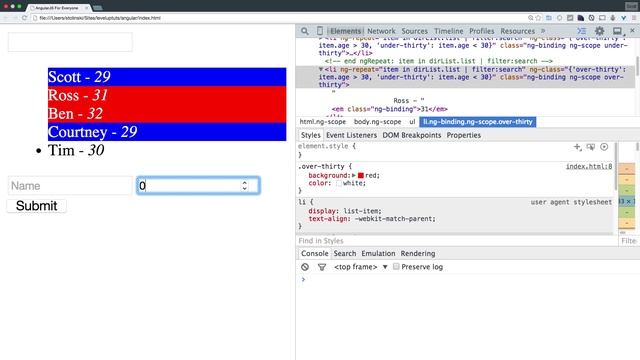Click the Find in Styles field
Viewport: 640px width, 360px height.
point(457,241)
